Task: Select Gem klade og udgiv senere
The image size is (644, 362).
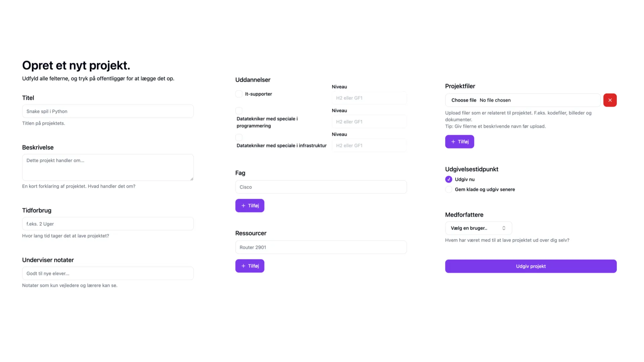Action: pos(448,189)
